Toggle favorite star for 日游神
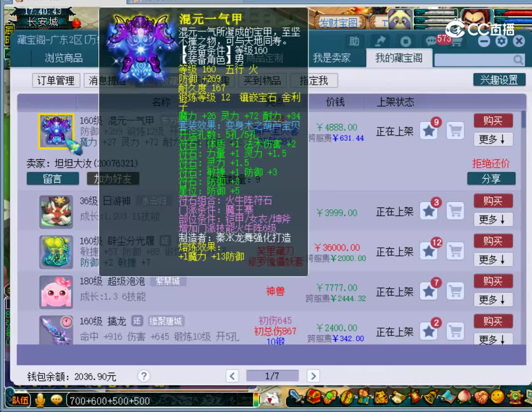Viewport: 532px width, 412px height. click(x=429, y=211)
